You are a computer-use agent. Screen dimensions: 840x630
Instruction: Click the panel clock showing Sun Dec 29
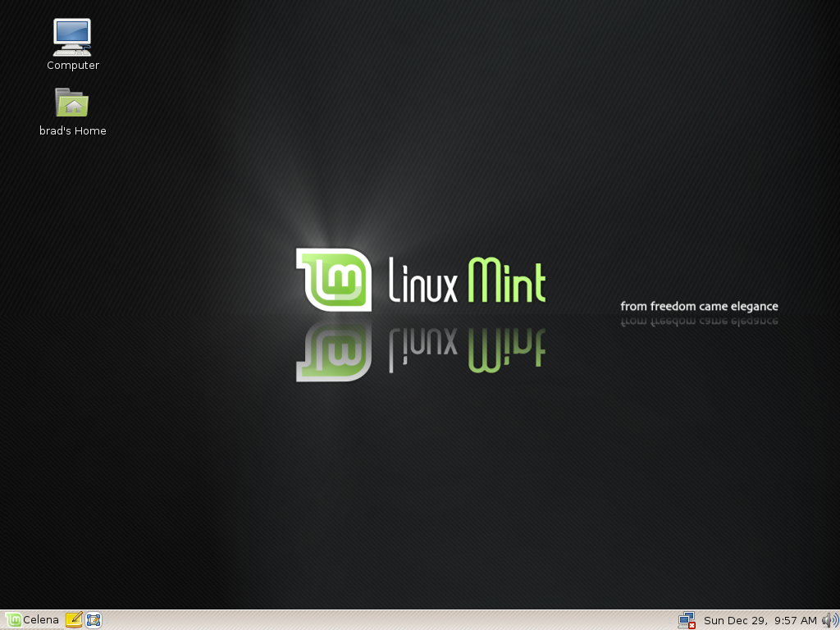point(760,620)
